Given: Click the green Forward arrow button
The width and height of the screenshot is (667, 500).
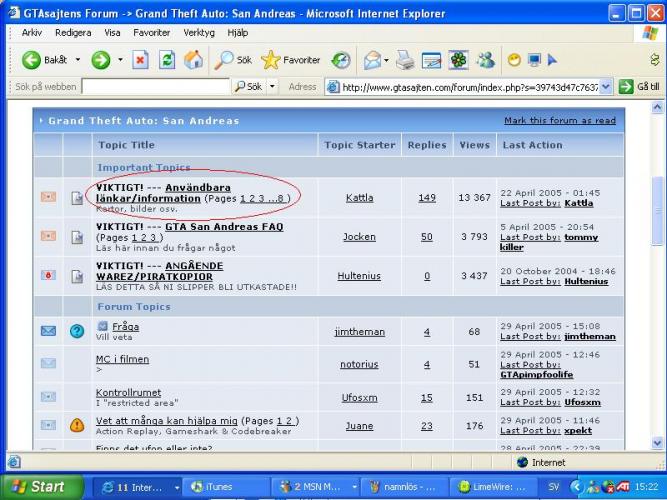Looking at the screenshot, I should pos(101,60).
